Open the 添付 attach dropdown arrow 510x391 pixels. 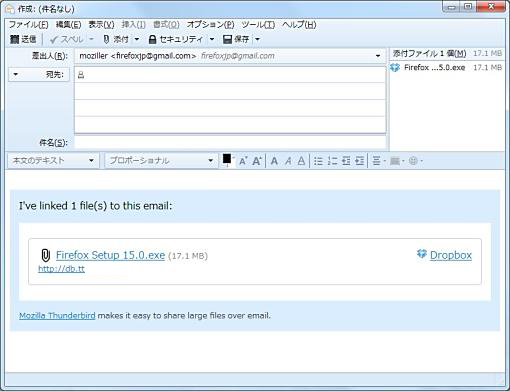coord(137,39)
